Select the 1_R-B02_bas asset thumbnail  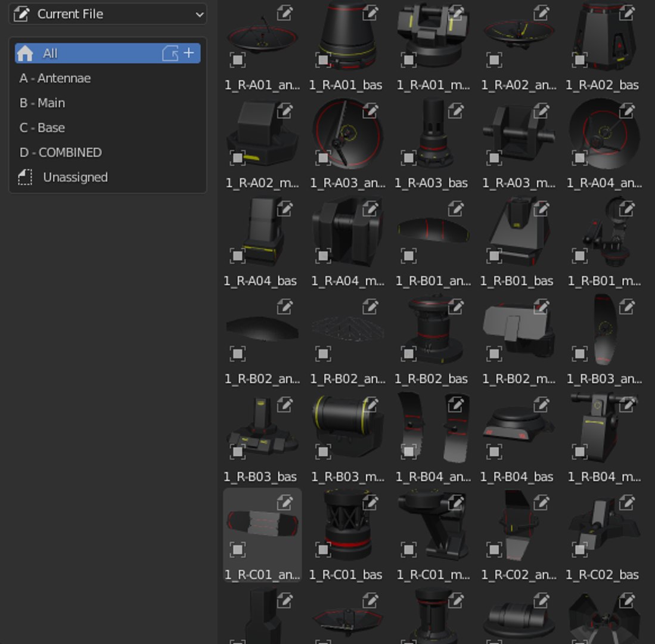[433, 330]
